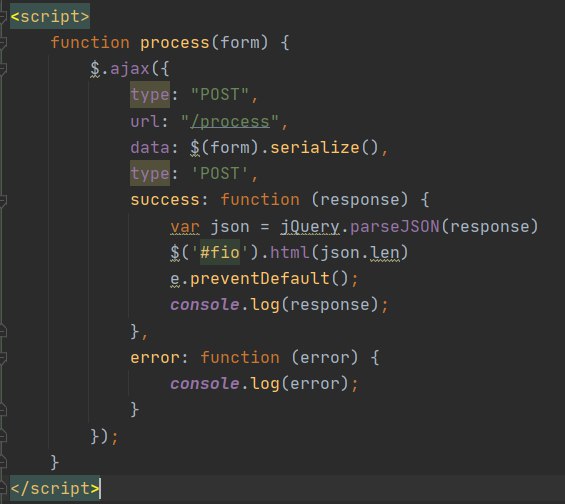
Task: Click the 'success' property key
Action: [x=165, y=200]
